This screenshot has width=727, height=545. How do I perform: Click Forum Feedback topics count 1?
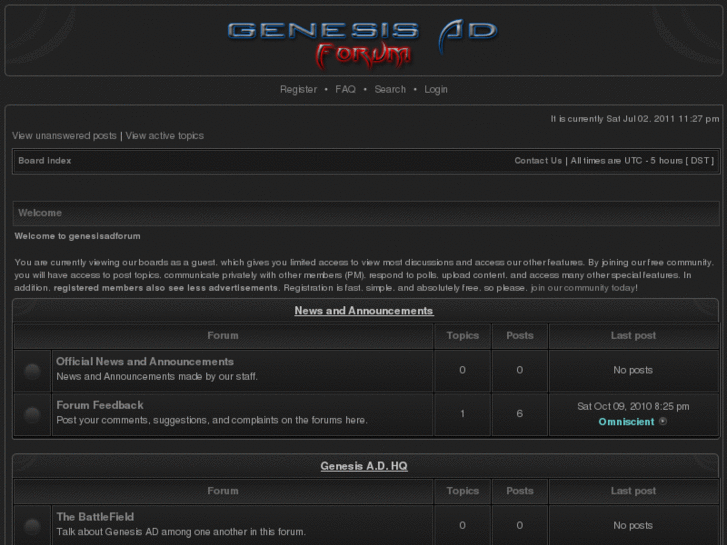click(462, 413)
